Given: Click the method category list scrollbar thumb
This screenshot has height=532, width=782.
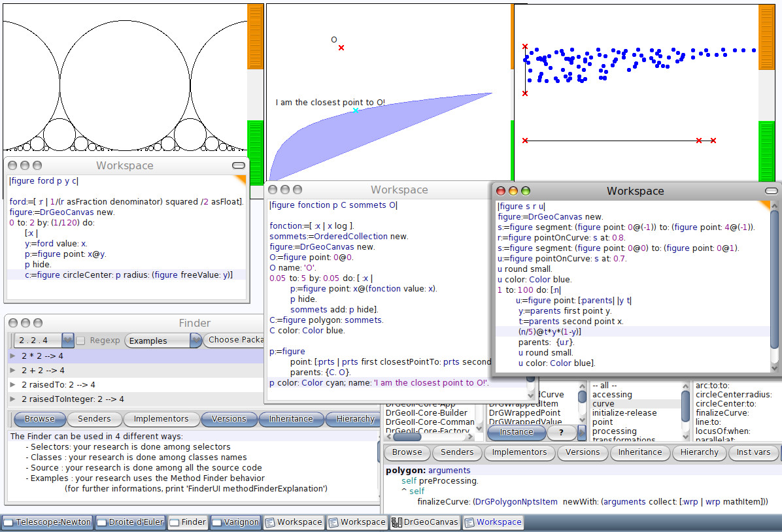Looking at the screenshot, I should tap(685, 400).
